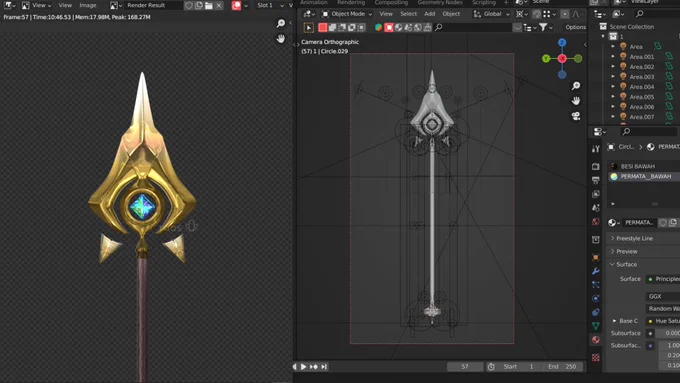Click the play animation button
The image size is (680, 383).
click(303, 367)
